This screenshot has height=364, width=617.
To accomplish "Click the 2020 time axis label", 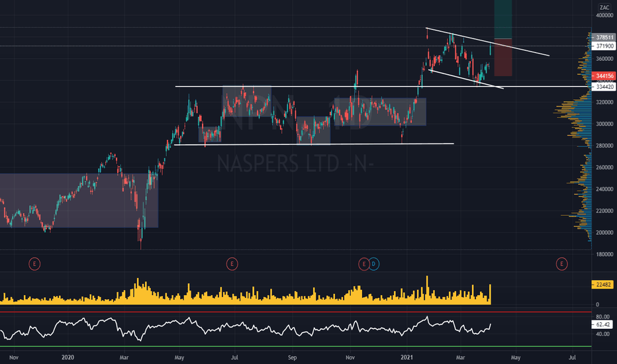I will (68, 357).
